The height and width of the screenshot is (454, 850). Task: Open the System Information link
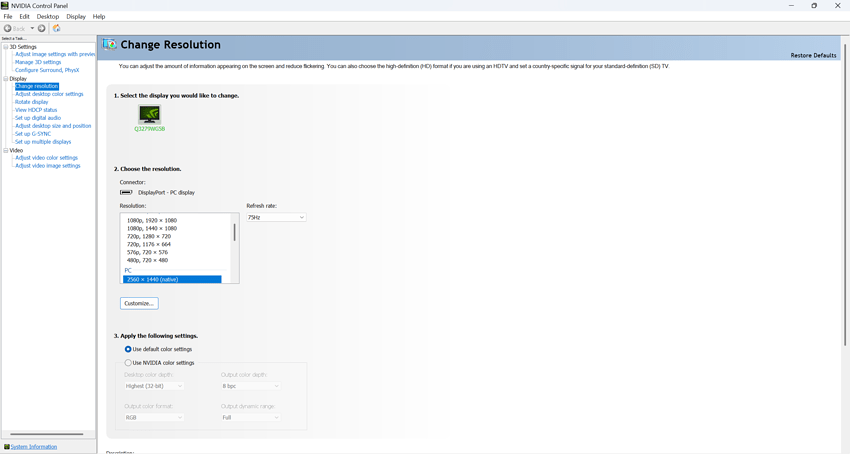point(34,447)
